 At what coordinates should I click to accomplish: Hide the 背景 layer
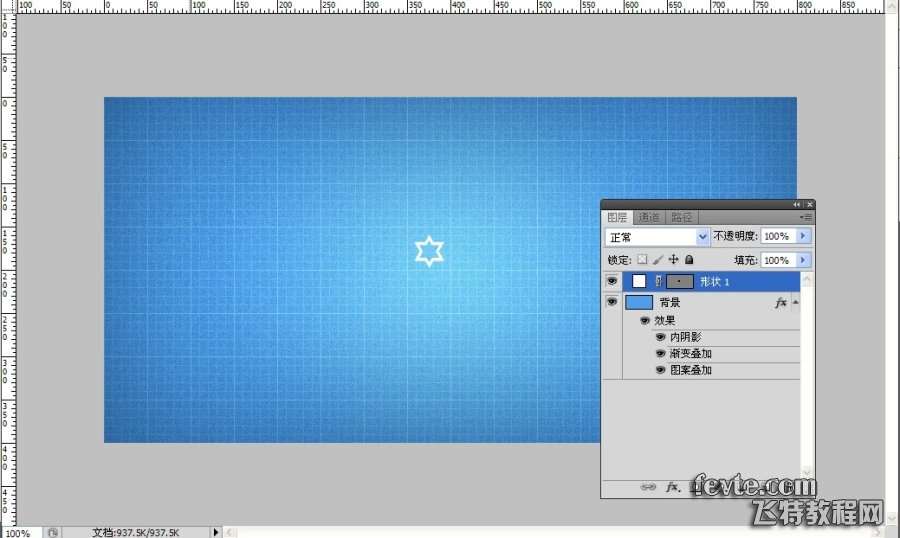612,301
